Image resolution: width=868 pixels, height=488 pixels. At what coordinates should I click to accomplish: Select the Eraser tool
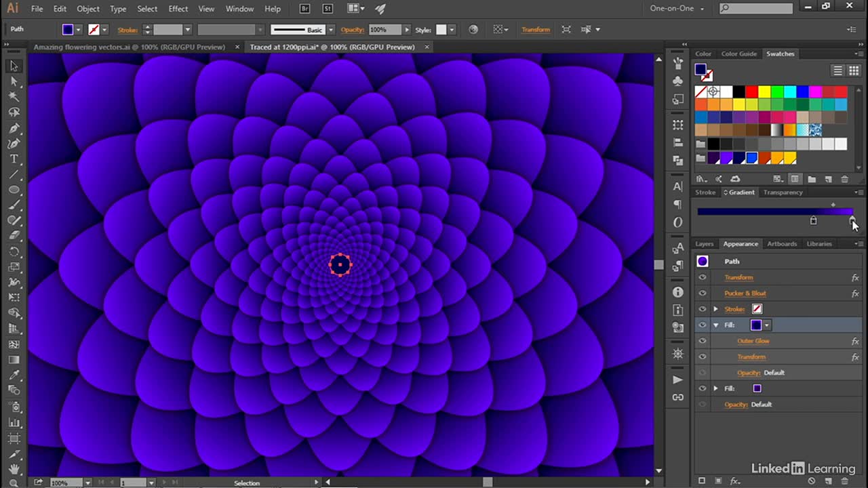point(14,236)
